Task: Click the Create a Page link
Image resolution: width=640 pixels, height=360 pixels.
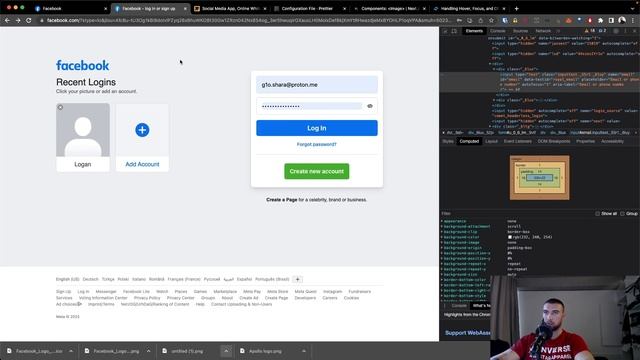Action: (282, 200)
